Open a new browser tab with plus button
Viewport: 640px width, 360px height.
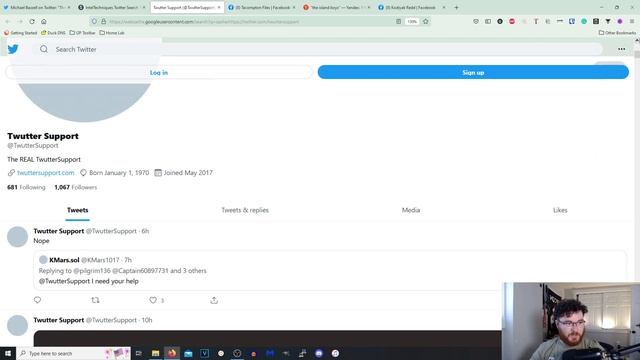pos(456,7)
